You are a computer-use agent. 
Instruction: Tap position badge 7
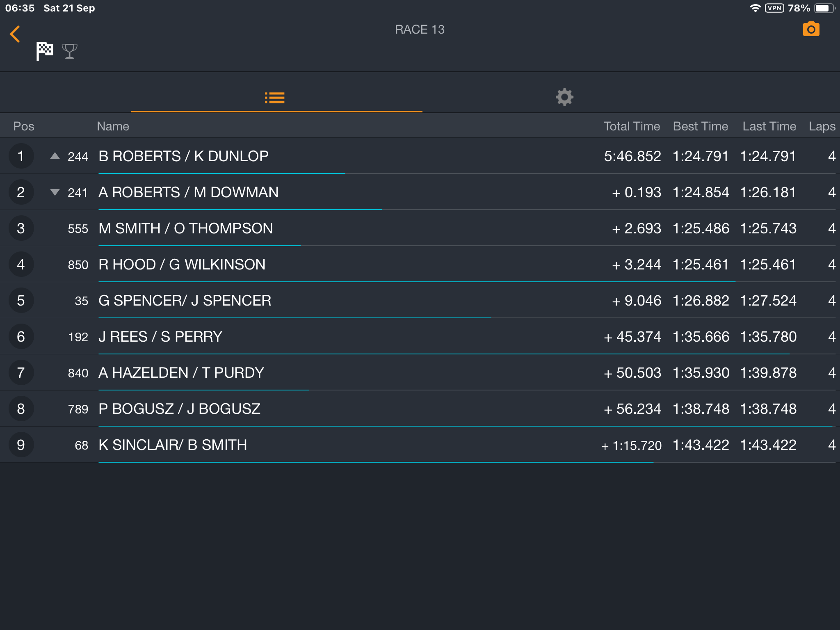point(21,373)
